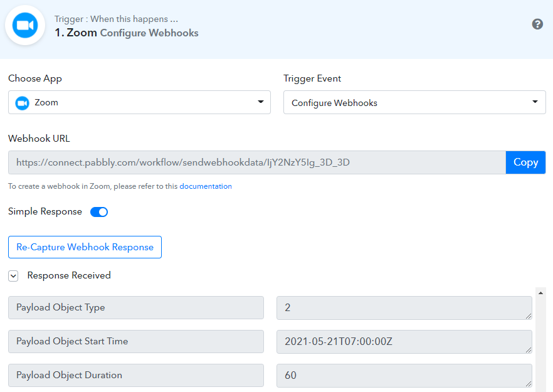Click the step title '1. Zoom Configure Webhooks'
The height and width of the screenshot is (392, 553).
point(126,33)
